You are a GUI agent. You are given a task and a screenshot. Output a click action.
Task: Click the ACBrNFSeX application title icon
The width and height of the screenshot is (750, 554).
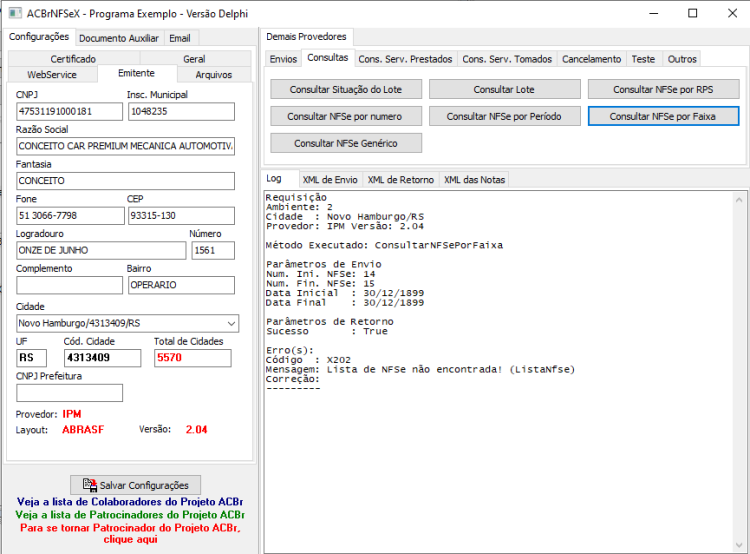(15, 13)
